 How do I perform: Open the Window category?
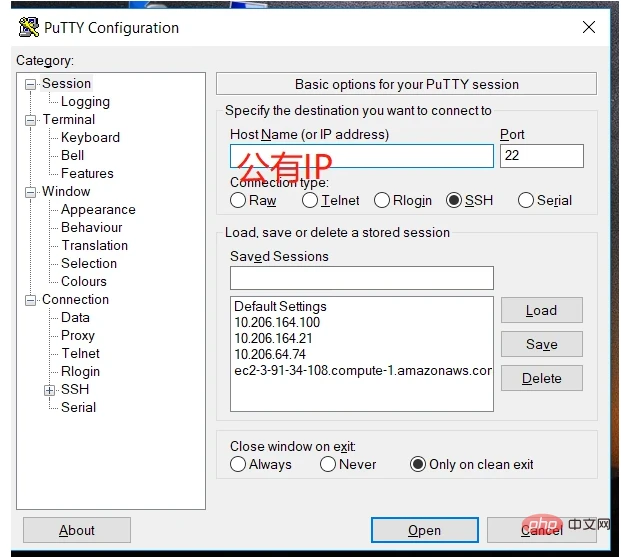pos(66,191)
